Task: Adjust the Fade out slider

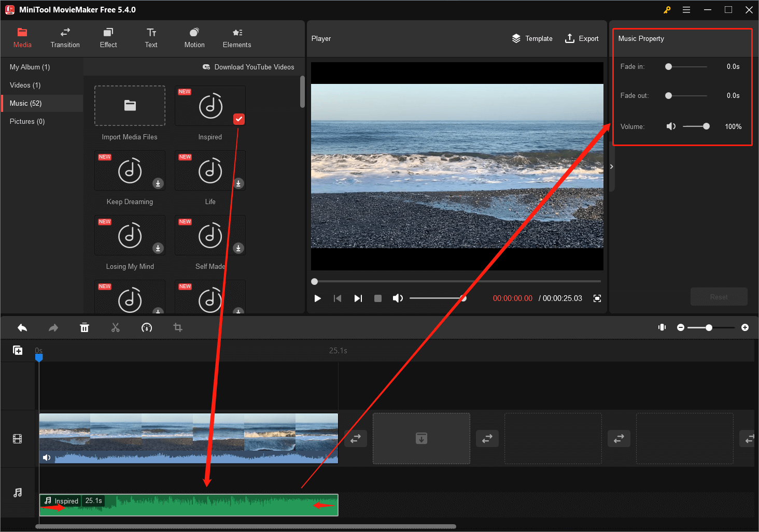Action: pyautogui.click(x=686, y=96)
